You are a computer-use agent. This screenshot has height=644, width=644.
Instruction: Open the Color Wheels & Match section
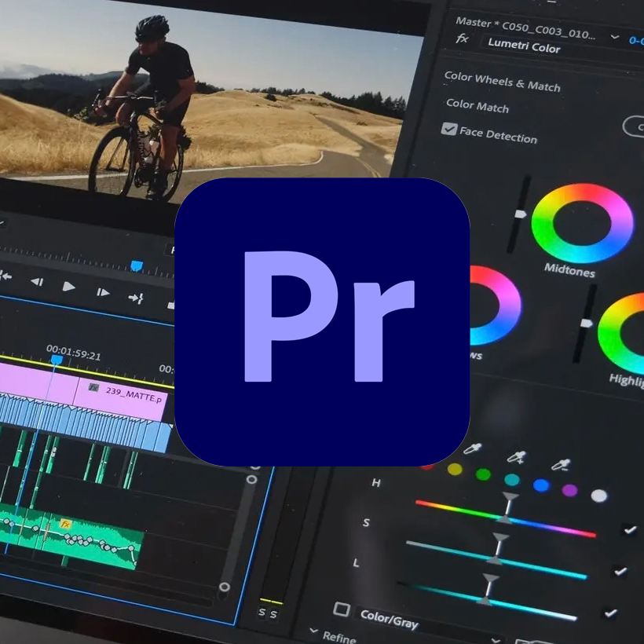point(502,80)
